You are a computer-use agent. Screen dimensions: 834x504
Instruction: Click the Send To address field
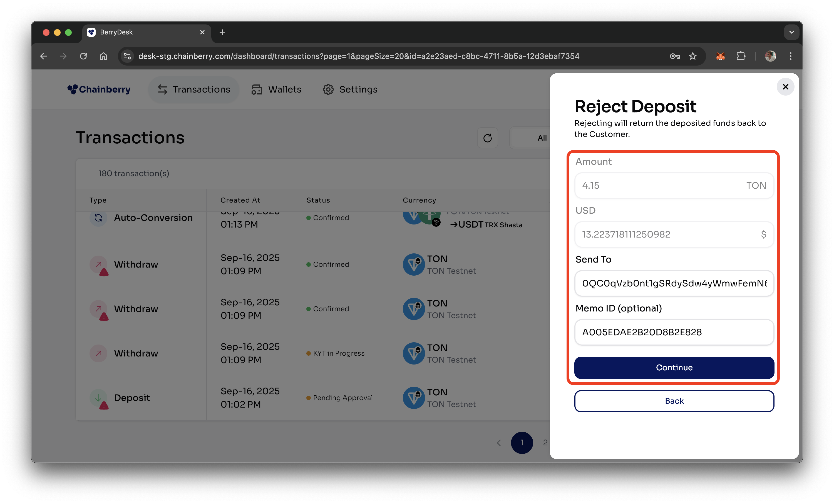674,283
